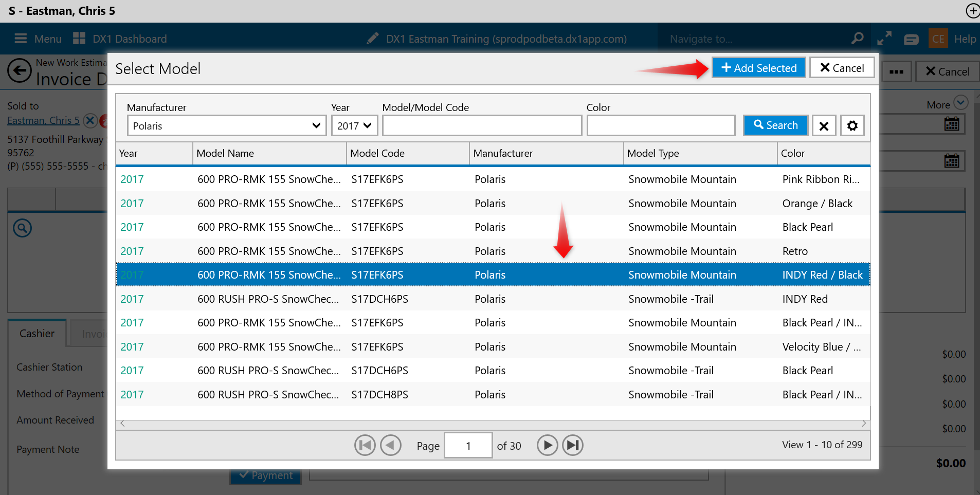The height and width of the screenshot is (495, 980).
Task: Select the Retro color model row
Action: pos(493,251)
